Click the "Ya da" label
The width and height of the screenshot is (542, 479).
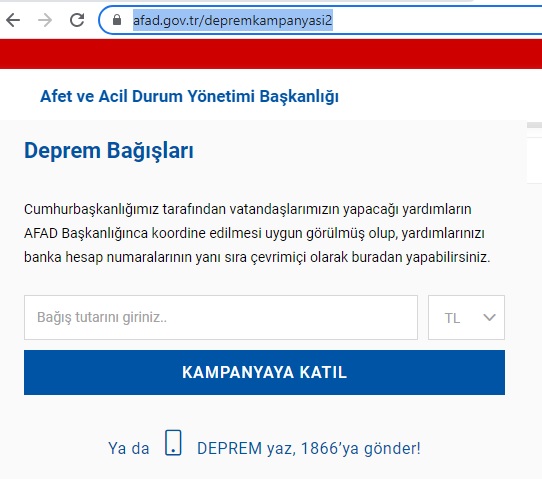click(x=129, y=449)
